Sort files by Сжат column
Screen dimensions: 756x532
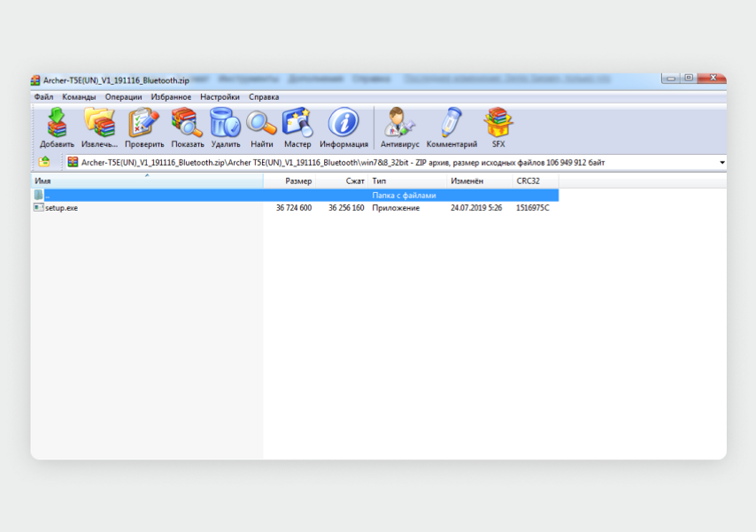(x=343, y=181)
